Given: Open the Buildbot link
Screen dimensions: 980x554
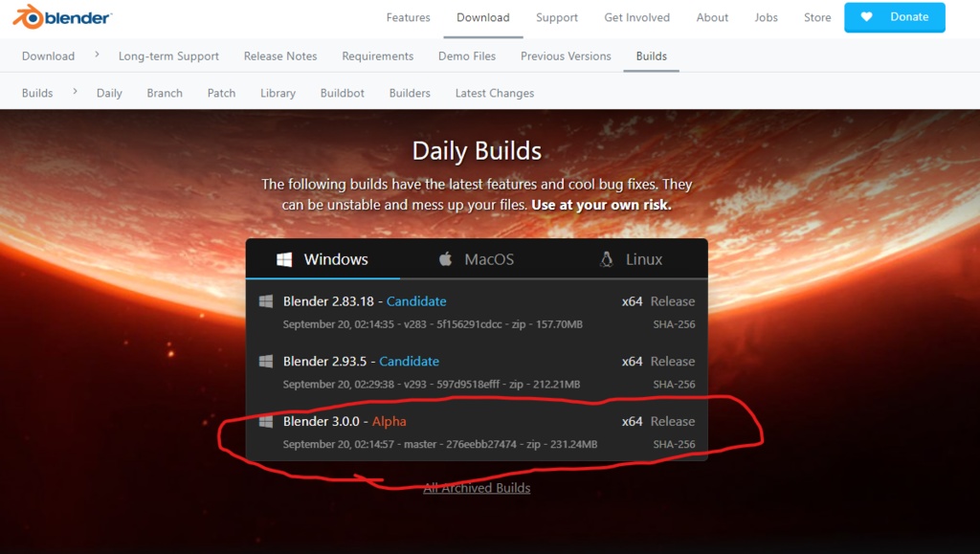Looking at the screenshot, I should (342, 93).
